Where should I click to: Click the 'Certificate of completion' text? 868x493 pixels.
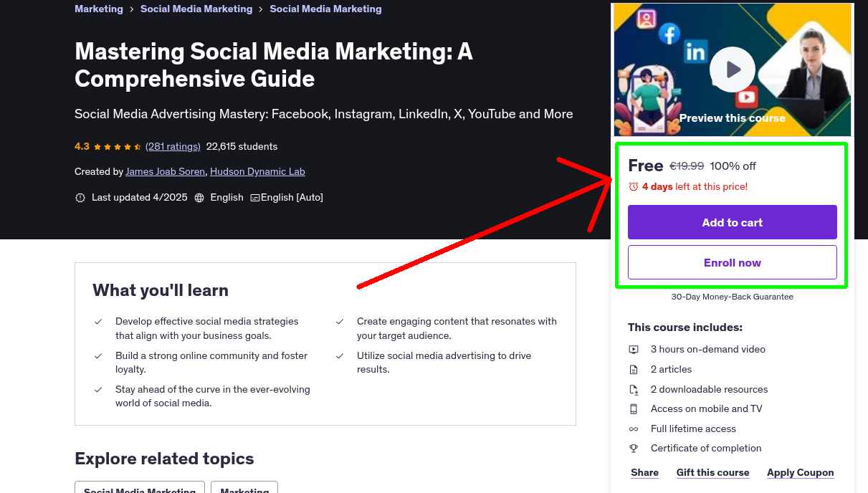706,449
